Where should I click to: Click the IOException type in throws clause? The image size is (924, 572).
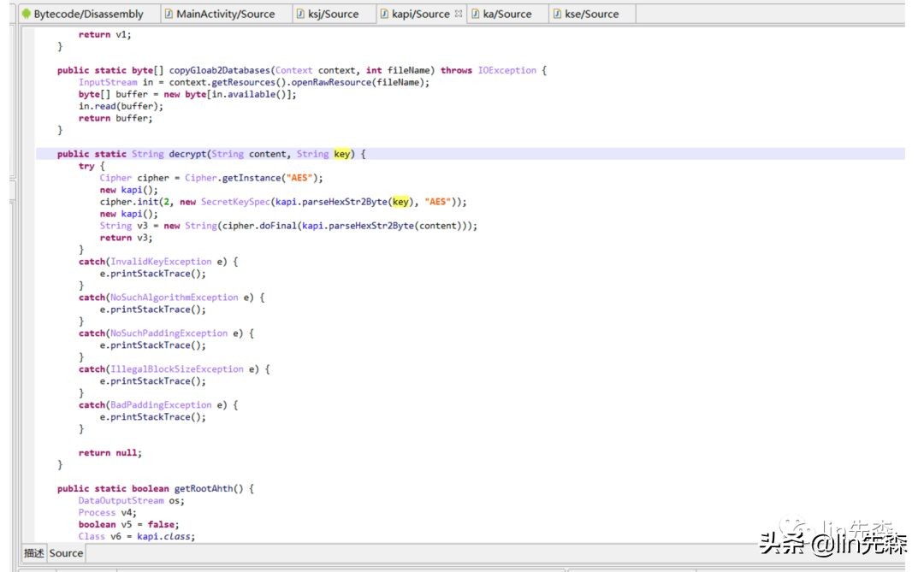(508, 70)
